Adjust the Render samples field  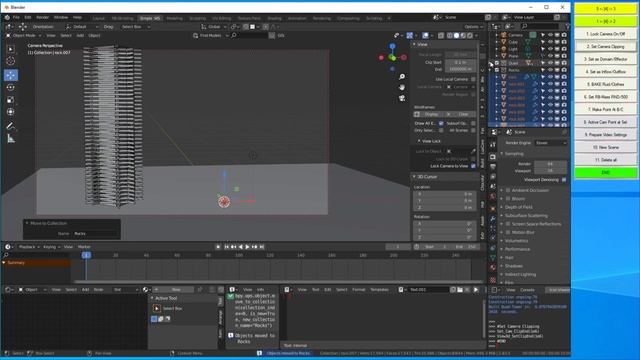click(x=550, y=164)
